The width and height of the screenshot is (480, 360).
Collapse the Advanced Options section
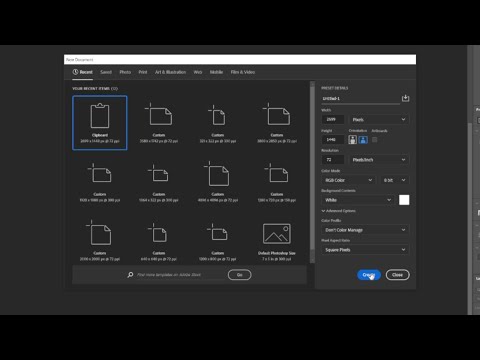[338, 211]
